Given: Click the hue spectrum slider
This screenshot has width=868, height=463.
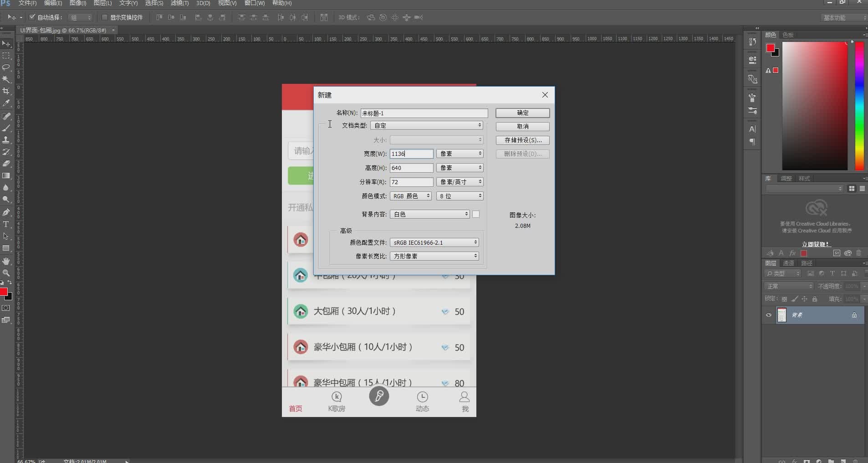Looking at the screenshot, I should point(859,106).
